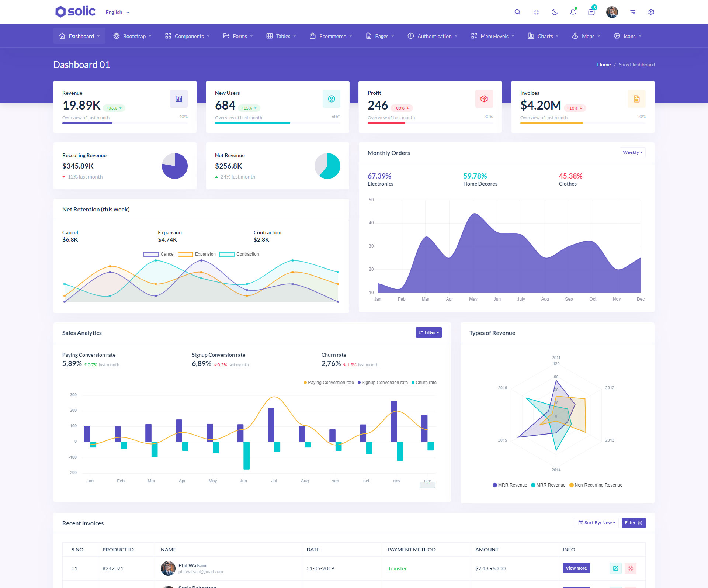Open the settings gear icon
This screenshot has height=588, width=708.
[x=651, y=12]
